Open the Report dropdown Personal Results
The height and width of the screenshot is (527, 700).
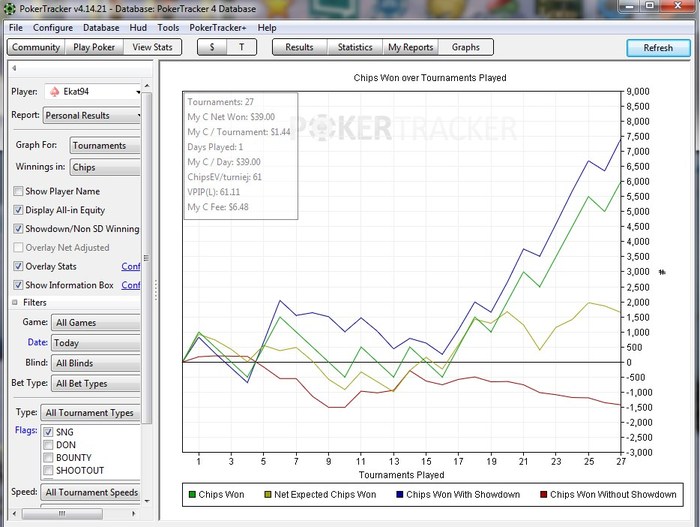[92, 115]
